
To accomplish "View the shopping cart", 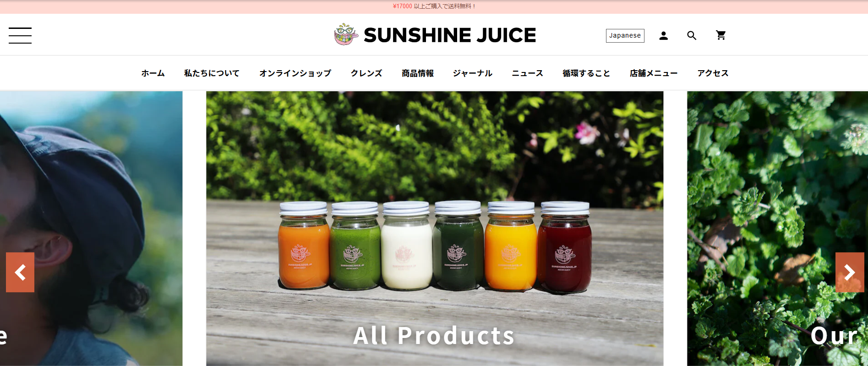I will 721,35.
